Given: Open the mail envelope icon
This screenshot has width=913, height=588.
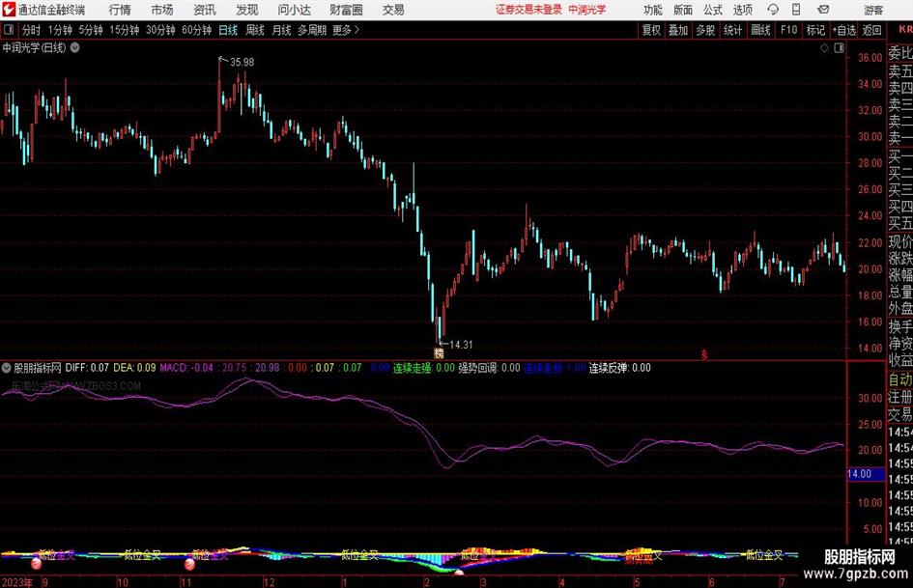Looking at the screenshot, I should pyautogui.click(x=823, y=10).
